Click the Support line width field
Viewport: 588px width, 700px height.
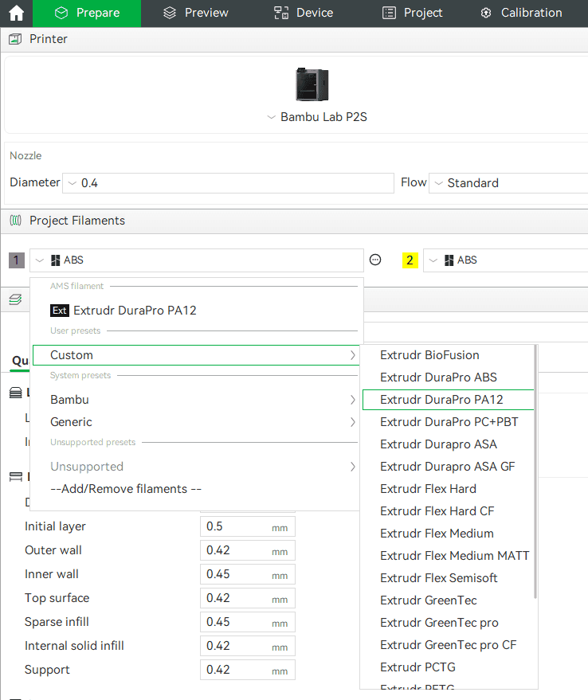(x=248, y=670)
